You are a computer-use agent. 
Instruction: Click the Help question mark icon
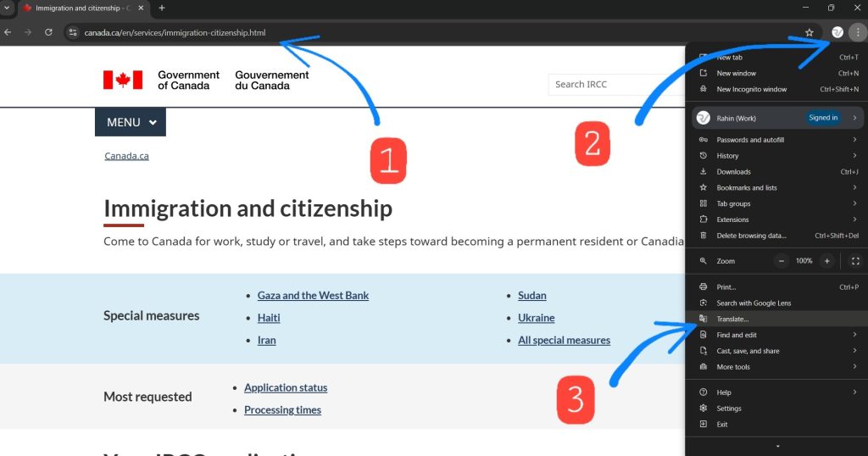703,392
